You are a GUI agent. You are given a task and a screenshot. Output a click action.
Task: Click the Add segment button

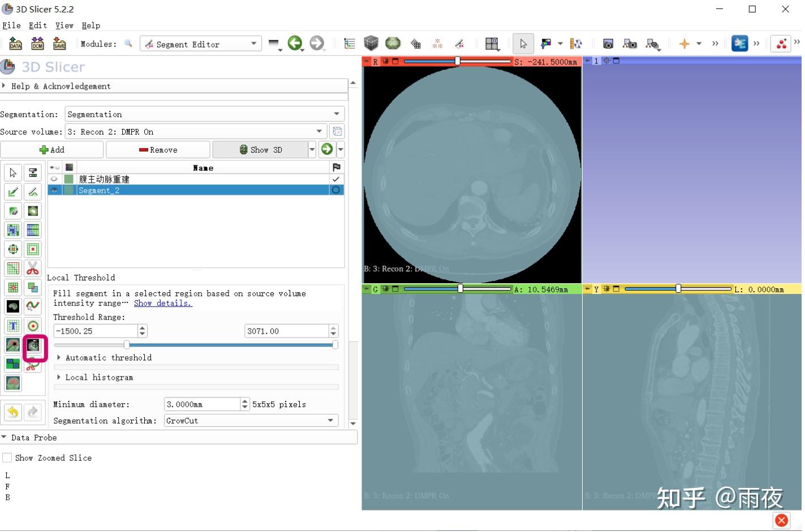click(52, 150)
